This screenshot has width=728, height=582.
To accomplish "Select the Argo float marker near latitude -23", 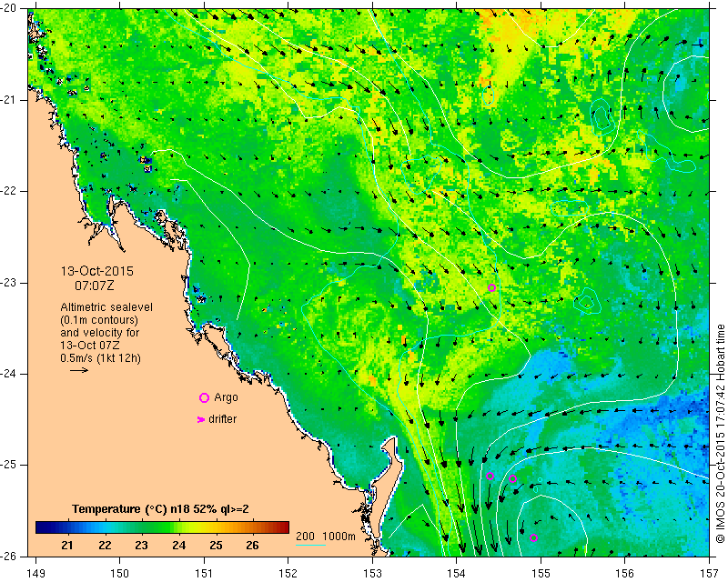I will coord(492,287).
